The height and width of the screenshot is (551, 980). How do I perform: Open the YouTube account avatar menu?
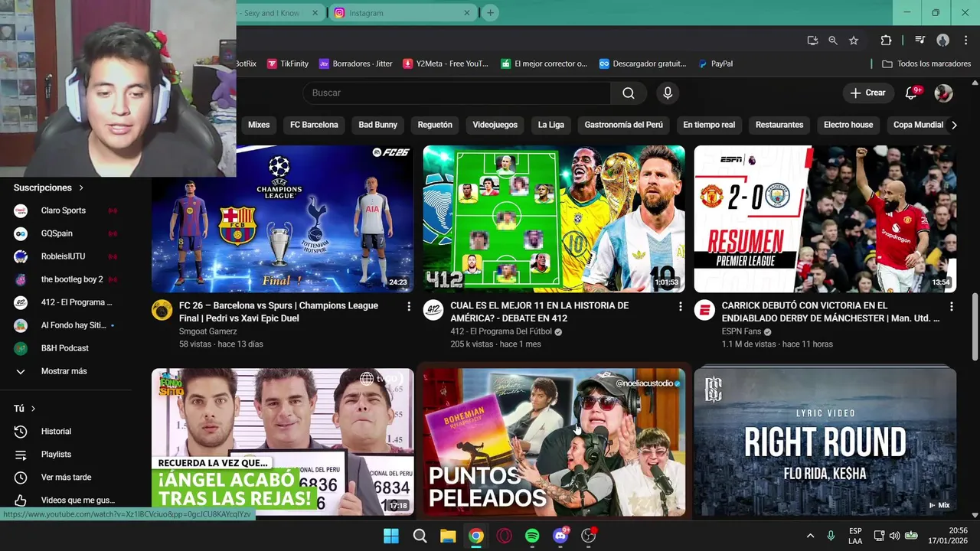(943, 93)
